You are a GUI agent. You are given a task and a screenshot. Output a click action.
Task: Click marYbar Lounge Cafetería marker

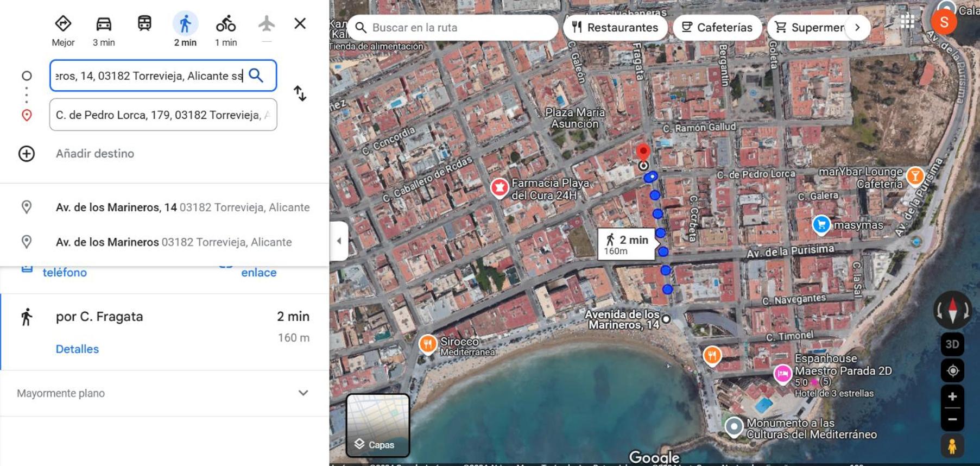tap(915, 176)
